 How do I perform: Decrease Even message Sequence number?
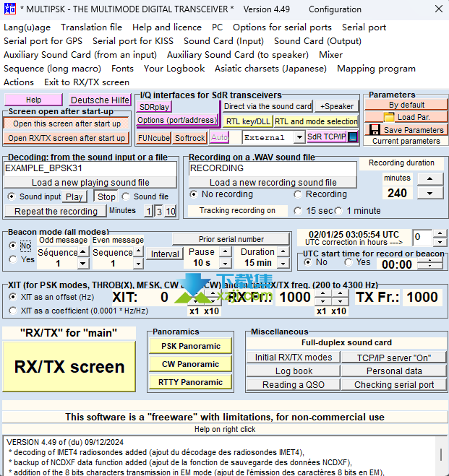[x=139, y=264]
